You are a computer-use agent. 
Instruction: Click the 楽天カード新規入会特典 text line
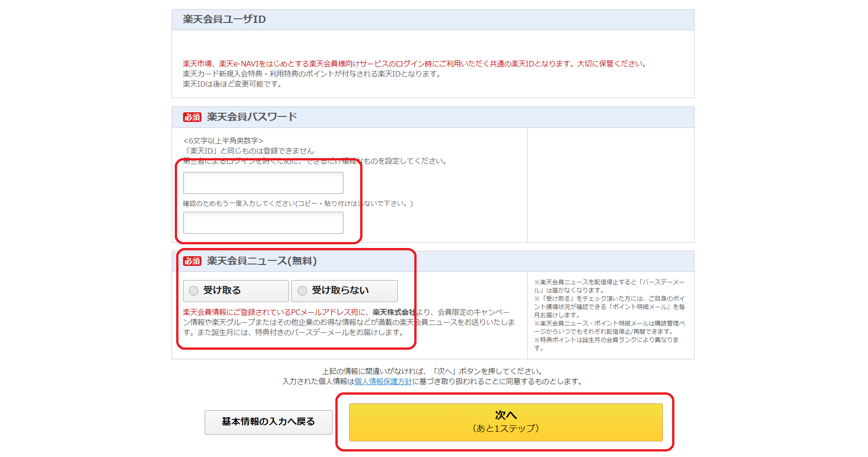(313, 74)
